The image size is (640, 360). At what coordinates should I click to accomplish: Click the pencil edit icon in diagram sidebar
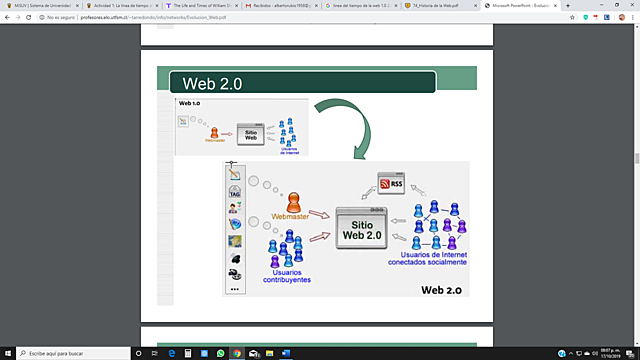(x=235, y=174)
